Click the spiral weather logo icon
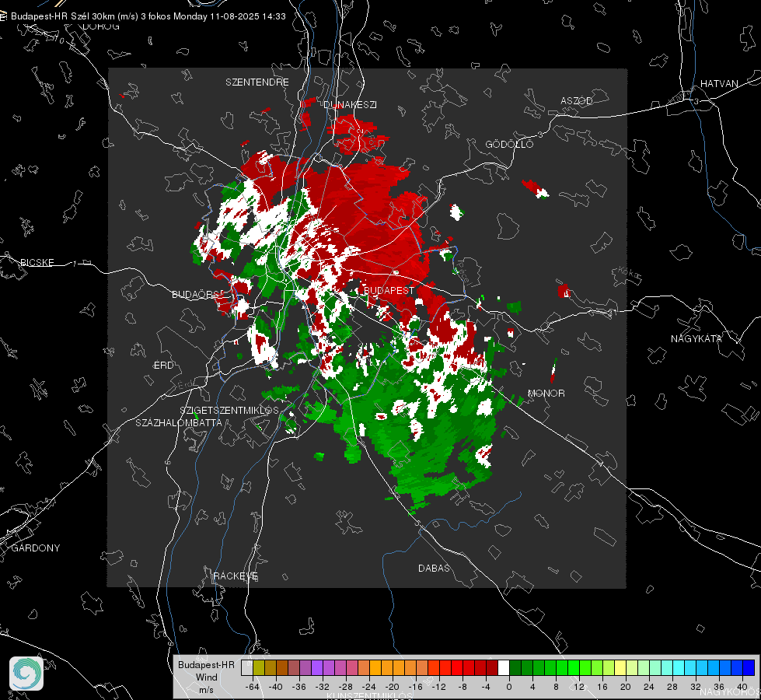 [x=26, y=674]
